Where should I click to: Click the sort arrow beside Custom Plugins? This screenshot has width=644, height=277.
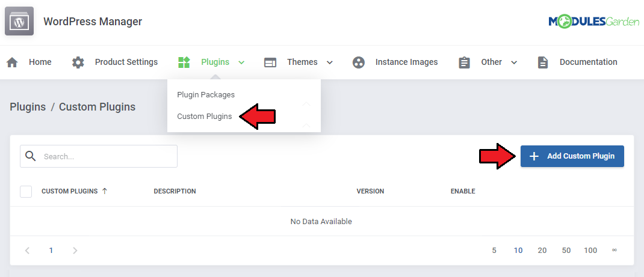coord(104,191)
